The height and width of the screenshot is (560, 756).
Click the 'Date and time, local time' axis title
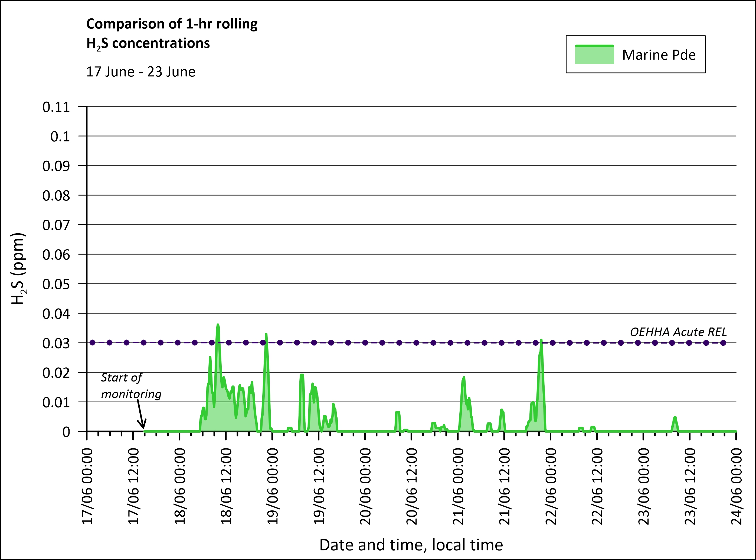pos(411,545)
